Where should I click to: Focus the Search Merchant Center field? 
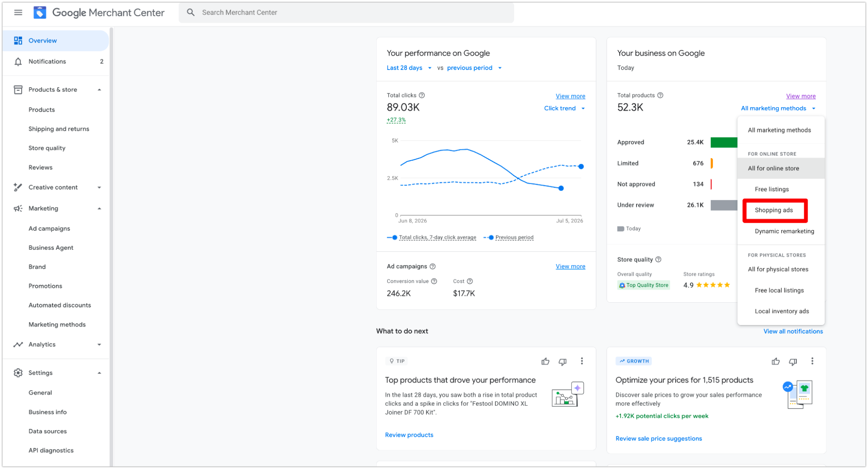(x=346, y=13)
